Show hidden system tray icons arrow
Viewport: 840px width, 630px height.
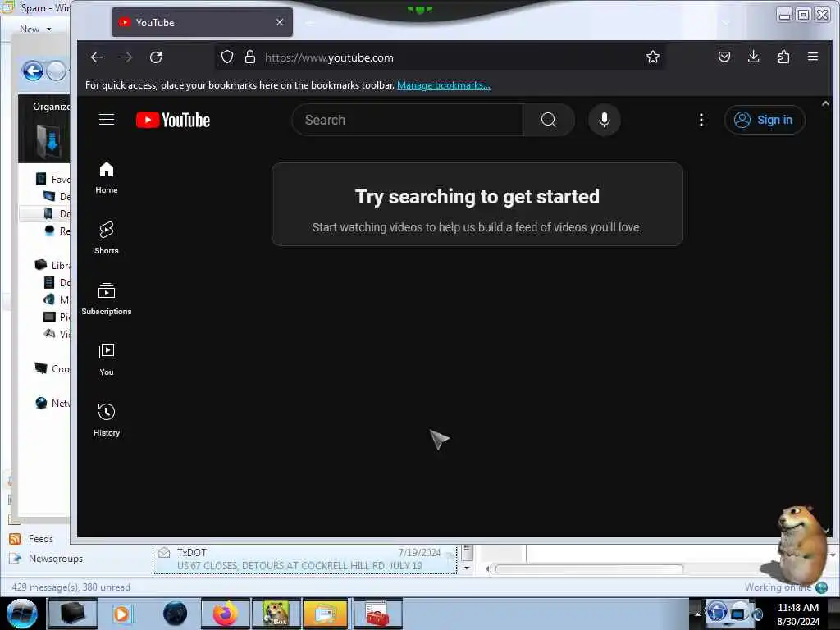697,614
